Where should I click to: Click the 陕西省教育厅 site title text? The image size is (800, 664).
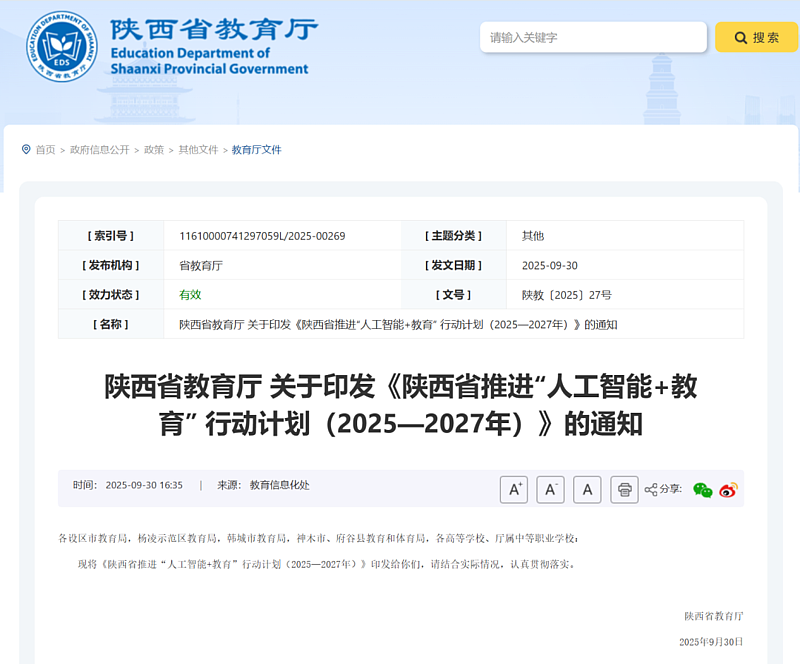pyautogui.click(x=214, y=28)
